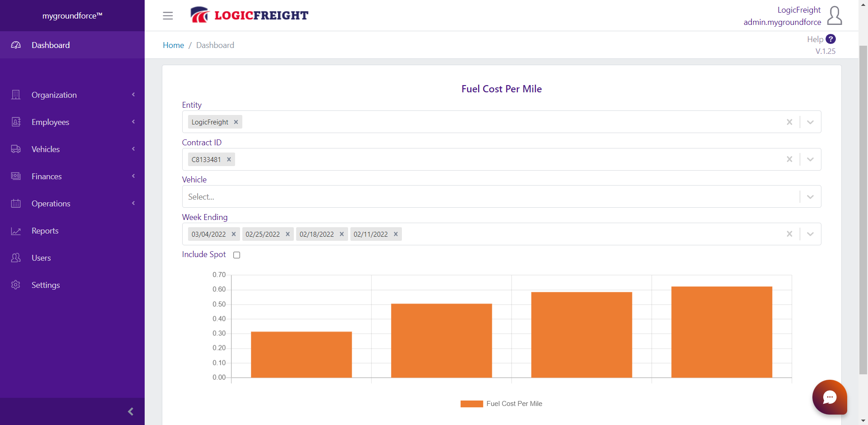Viewport: 868px width, 425px height.
Task: Remove the 02/18/2022 week ending tag
Action: pos(342,234)
